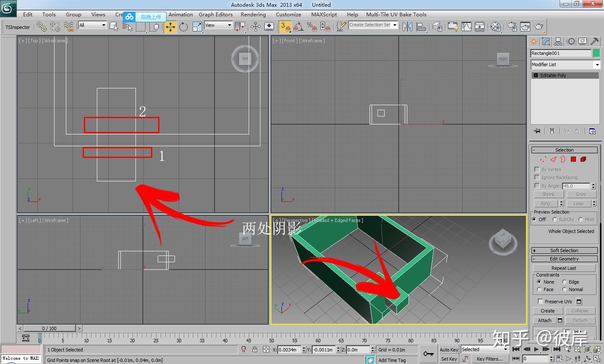
Task: Pick the Rectangular Selection Region tool
Action: (x=141, y=27)
